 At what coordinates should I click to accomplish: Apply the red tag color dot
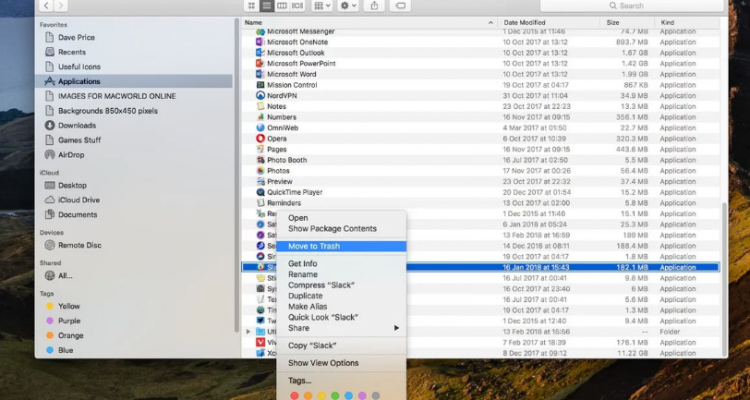[295, 396]
